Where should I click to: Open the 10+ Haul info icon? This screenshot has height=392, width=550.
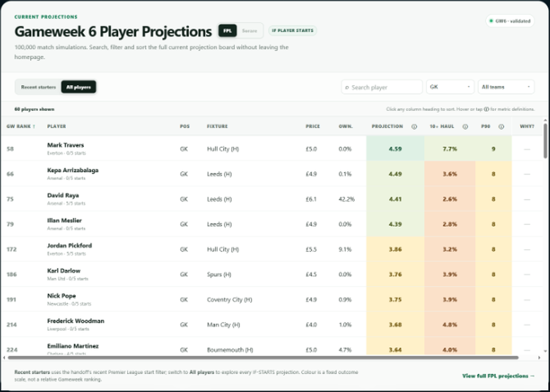tap(465, 127)
